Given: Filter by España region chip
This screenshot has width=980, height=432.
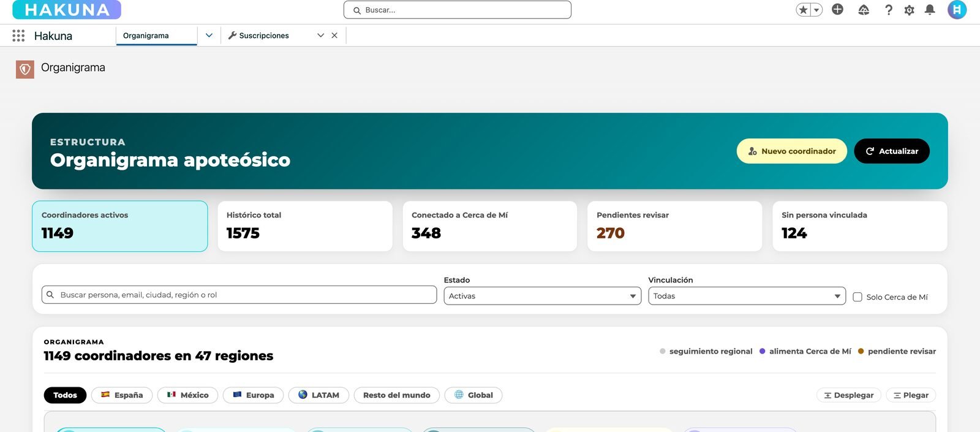Looking at the screenshot, I should [122, 395].
